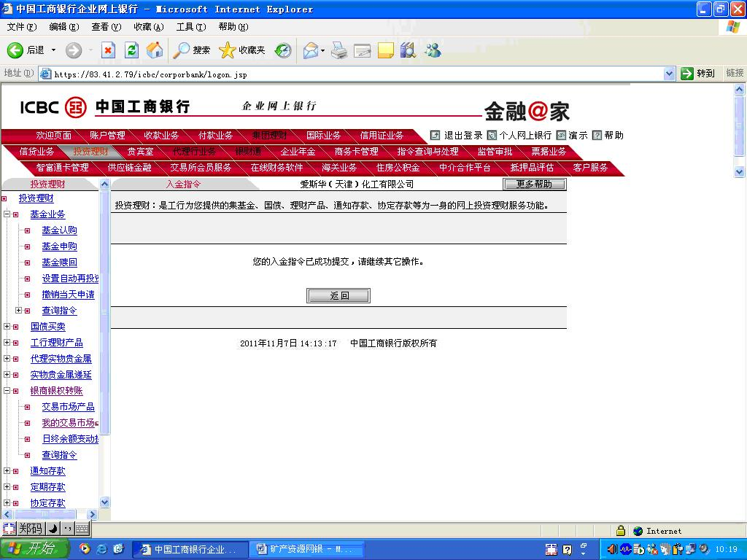The image size is (747, 560).
Task: Click the left panel vertical scrollbar thumb
Action: tap(105, 312)
